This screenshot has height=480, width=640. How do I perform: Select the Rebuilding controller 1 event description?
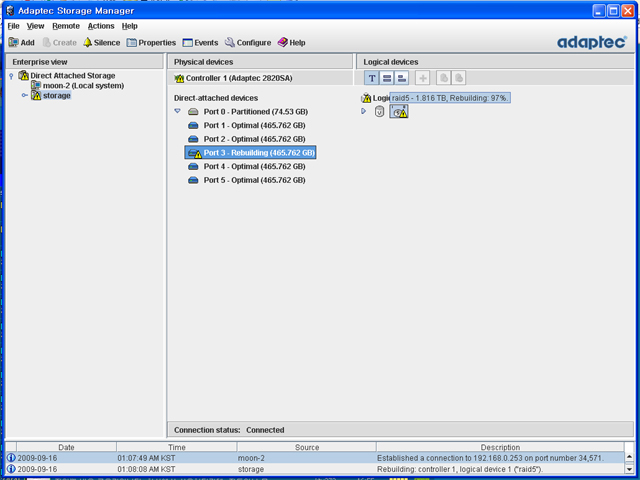coord(460,469)
